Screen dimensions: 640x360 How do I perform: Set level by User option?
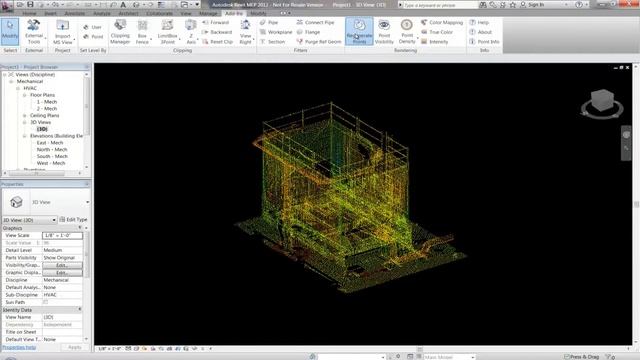pyautogui.click(x=93, y=27)
